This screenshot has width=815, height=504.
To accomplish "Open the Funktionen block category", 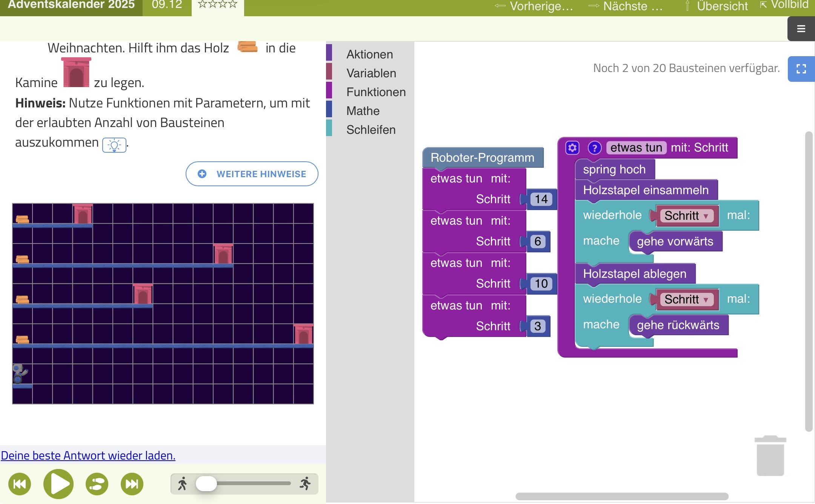I will click(x=376, y=92).
